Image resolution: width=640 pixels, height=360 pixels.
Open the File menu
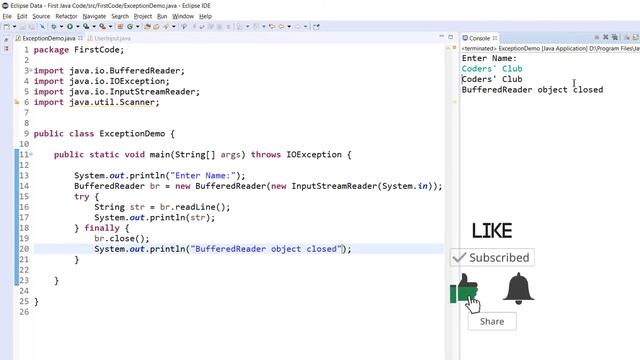tap(7, 16)
